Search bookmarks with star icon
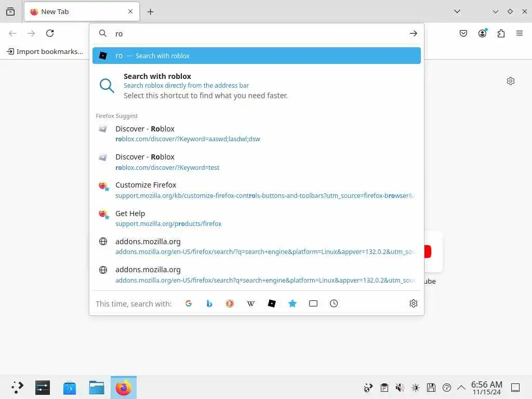This screenshot has height=399, width=532. point(292,303)
